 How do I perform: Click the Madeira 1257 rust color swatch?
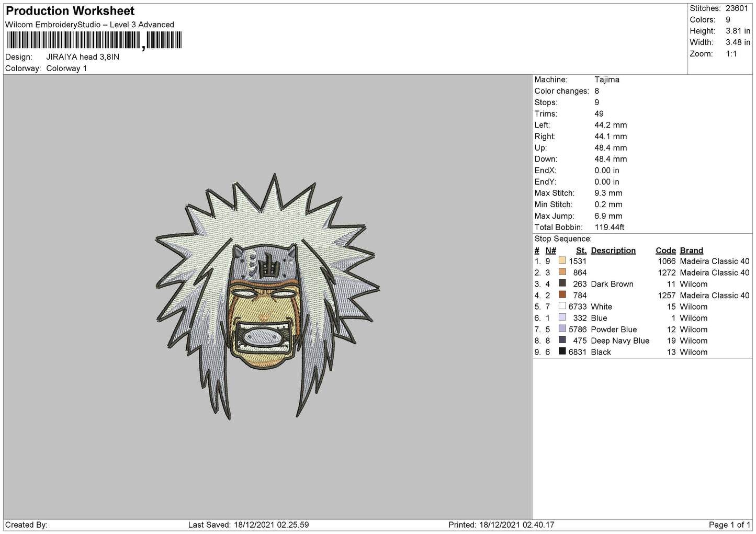coord(562,294)
